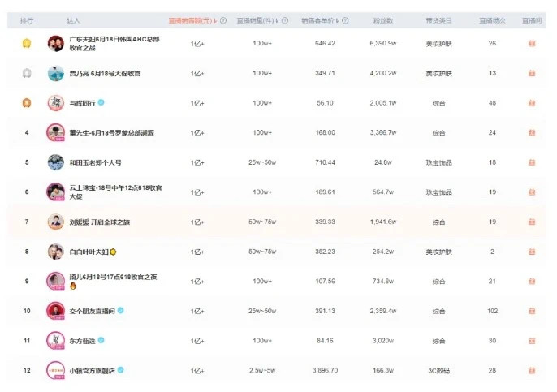This screenshot has height=392, width=557.
Task: Open 白白叶叶夫妇 creator name link
Action: (x=89, y=252)
